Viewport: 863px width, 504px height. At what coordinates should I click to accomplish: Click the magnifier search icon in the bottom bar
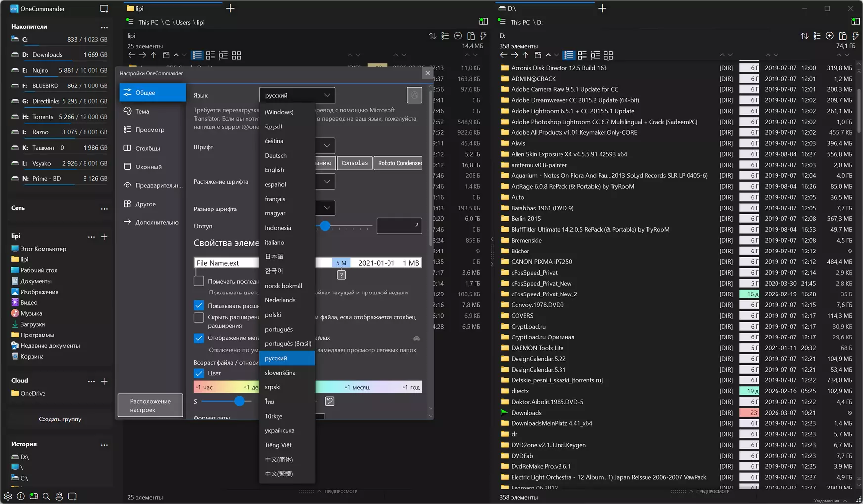click(x=46, y=496)
